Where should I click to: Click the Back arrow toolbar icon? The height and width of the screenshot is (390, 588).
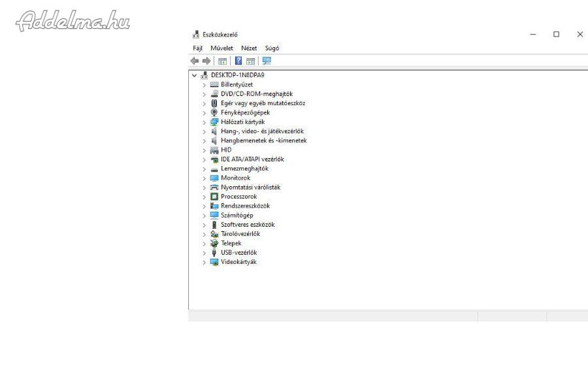[x=194, y=61]
